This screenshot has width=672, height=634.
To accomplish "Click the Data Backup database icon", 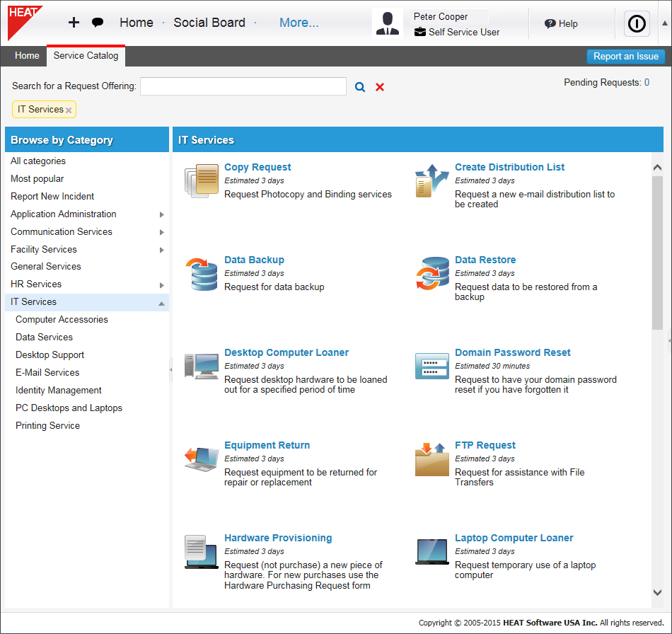I will click(x=202, y=274).
